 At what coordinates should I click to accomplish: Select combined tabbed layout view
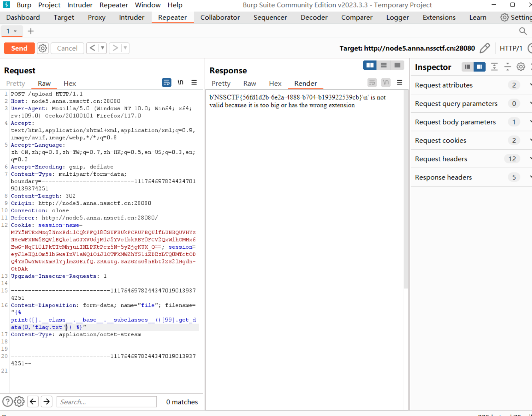click(x=397, y=65)
